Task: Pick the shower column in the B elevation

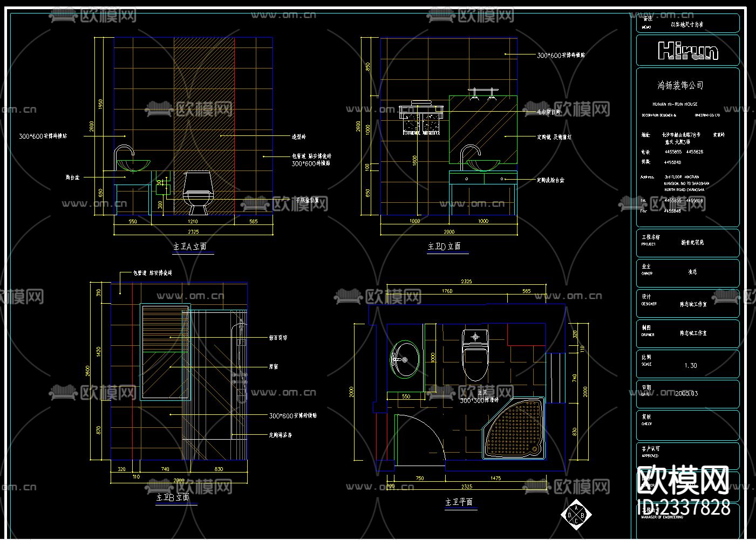Action: [x=239, y=361]
